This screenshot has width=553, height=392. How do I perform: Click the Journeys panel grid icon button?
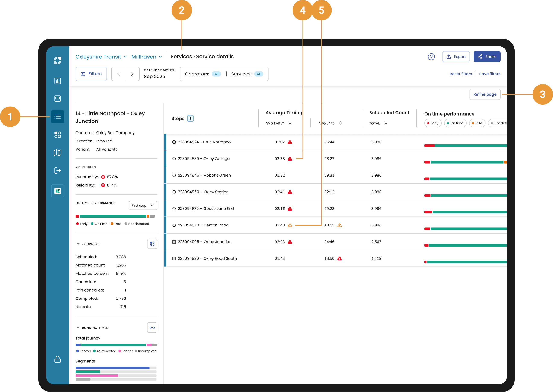click(152, 244)
